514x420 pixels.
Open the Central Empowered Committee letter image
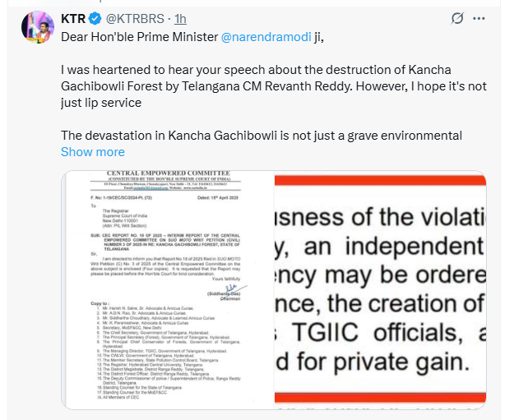coord(168,290)
